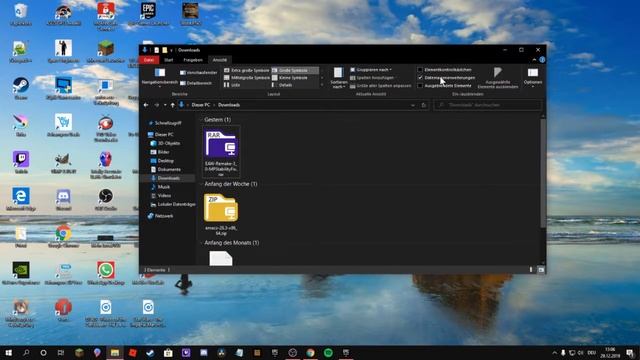Open recent locations dropdown arrow
640x360 pixels.
(165, 105)
